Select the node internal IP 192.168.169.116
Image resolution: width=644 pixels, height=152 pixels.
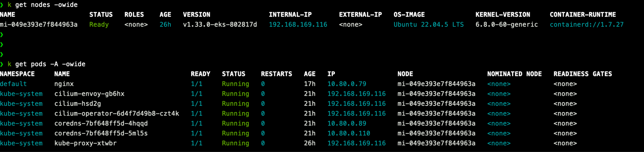coord(298,24)
